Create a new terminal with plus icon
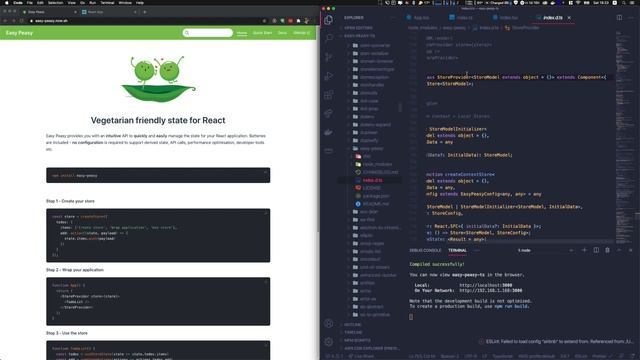 584,250
